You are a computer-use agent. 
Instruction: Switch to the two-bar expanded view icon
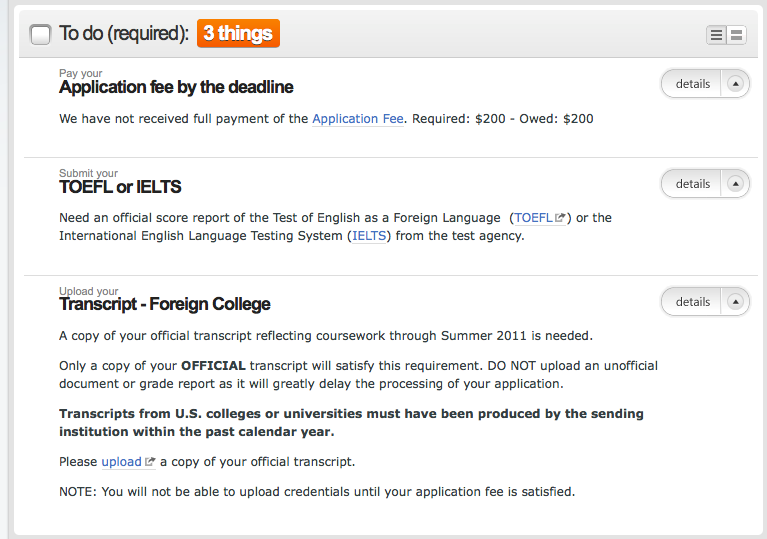(x=737, y=35)
